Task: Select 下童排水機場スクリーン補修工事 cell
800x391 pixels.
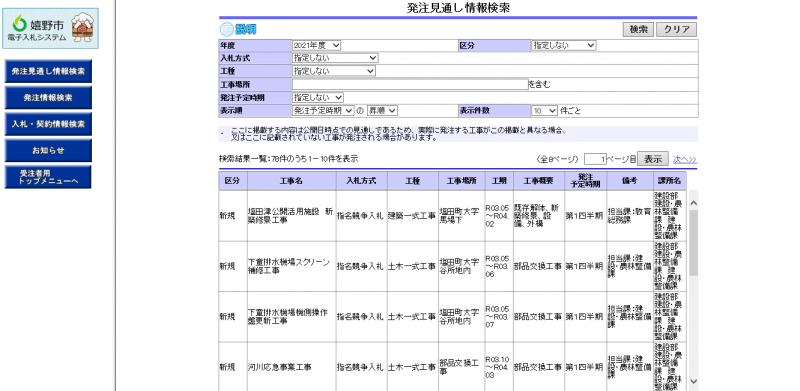Action: 291,266
